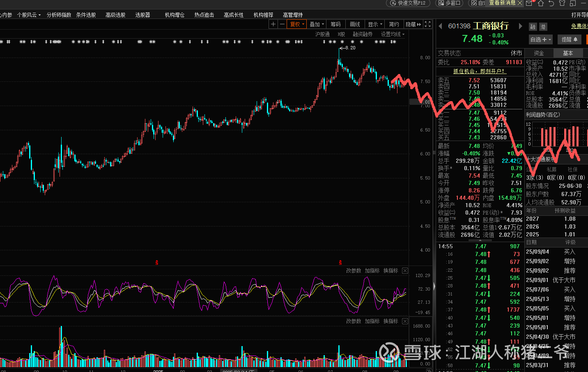This screenshot has height=372, width=588.
Task: Open the 复权 adjustment dropdown
Action: click(x=297, y=24)
